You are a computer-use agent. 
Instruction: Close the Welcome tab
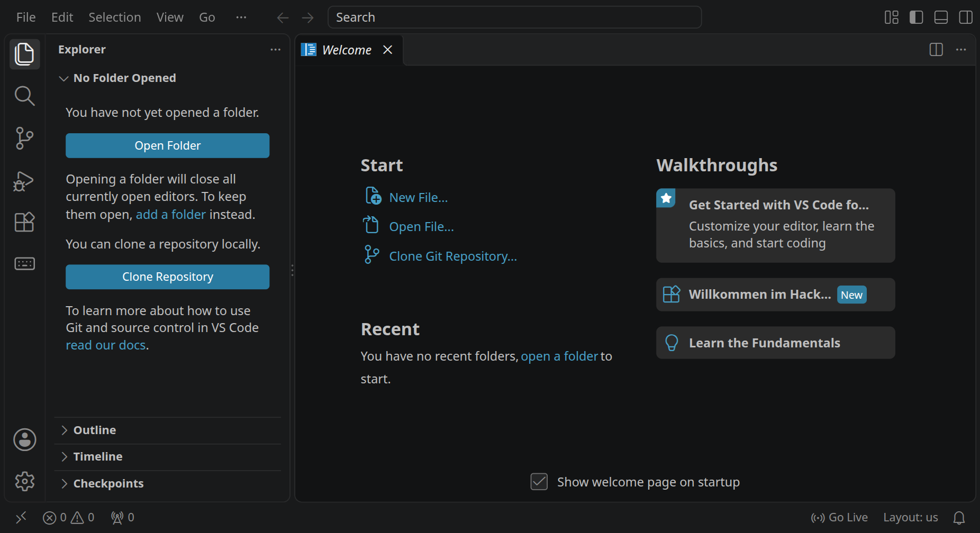click(388, 50)
